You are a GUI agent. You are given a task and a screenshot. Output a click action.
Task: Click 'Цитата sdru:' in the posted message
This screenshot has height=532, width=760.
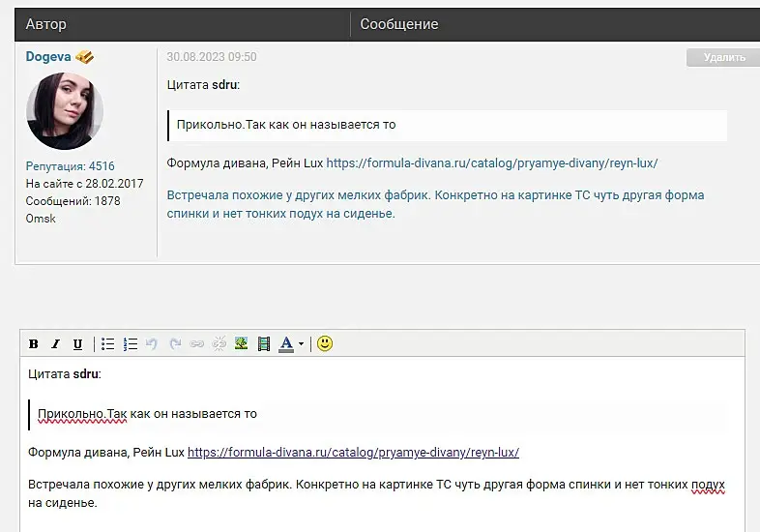pos(203,85)
